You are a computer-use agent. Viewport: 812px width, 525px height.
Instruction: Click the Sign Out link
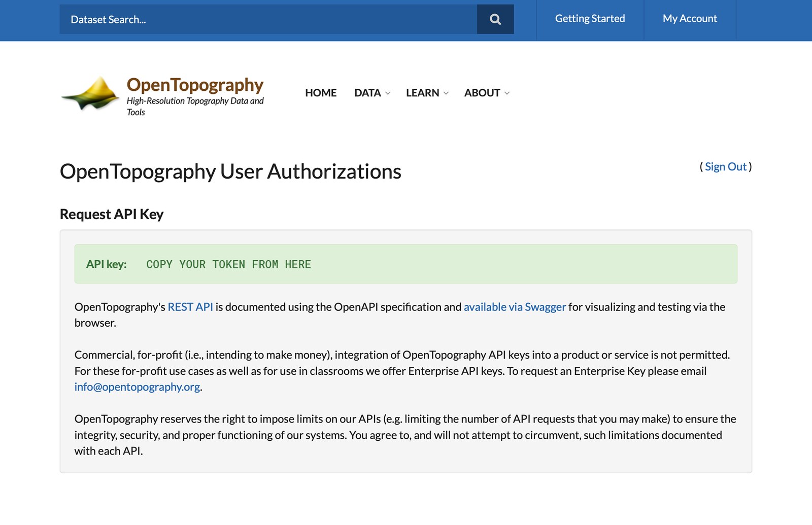click(725, 167)
